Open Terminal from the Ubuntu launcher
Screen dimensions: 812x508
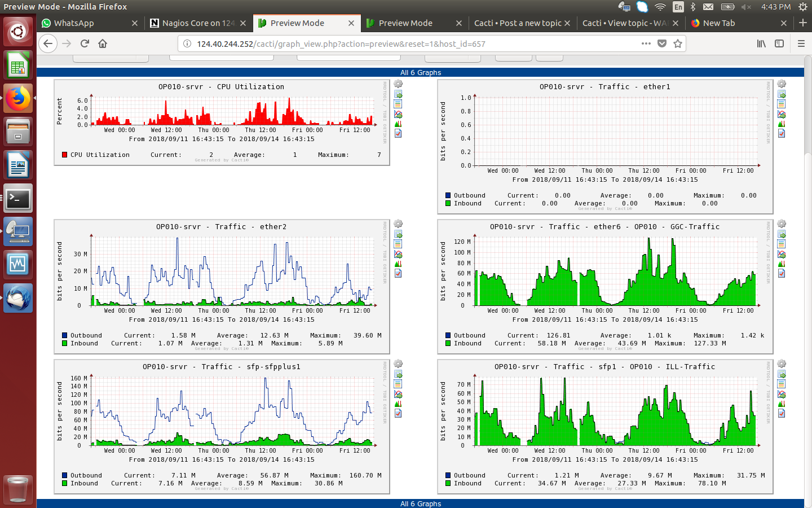(18, 198)
